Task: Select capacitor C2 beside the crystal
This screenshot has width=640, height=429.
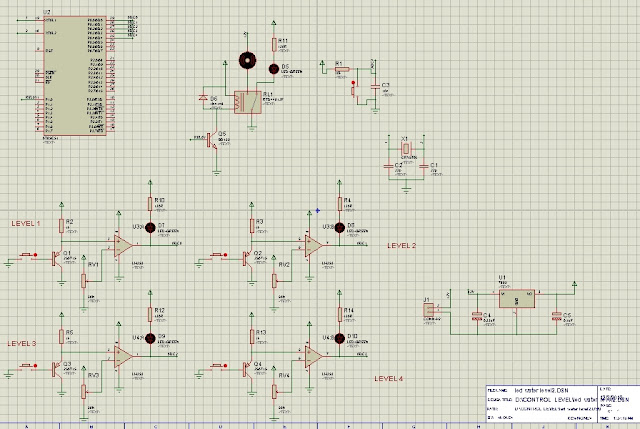Action: (x=388, y=166)
